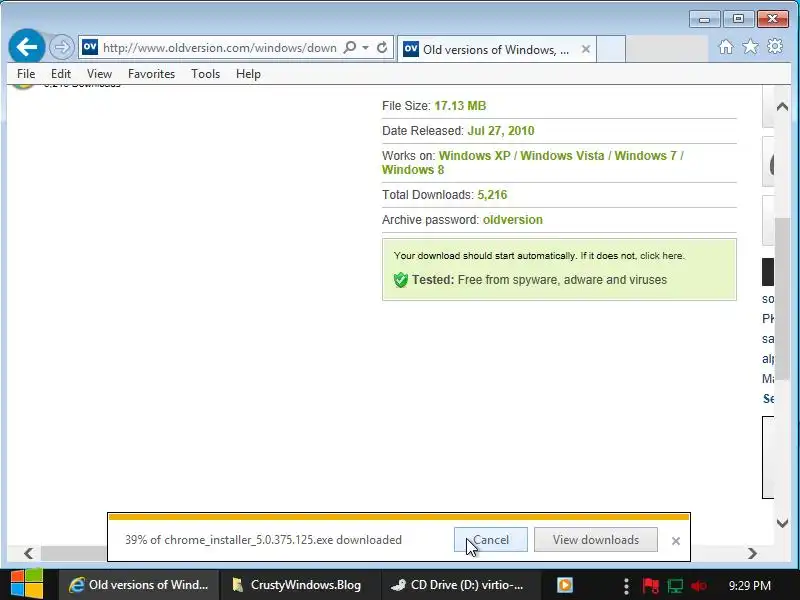Click the yellow download progress bar
The image size is (800, 600).
click(x=398, y=517)
